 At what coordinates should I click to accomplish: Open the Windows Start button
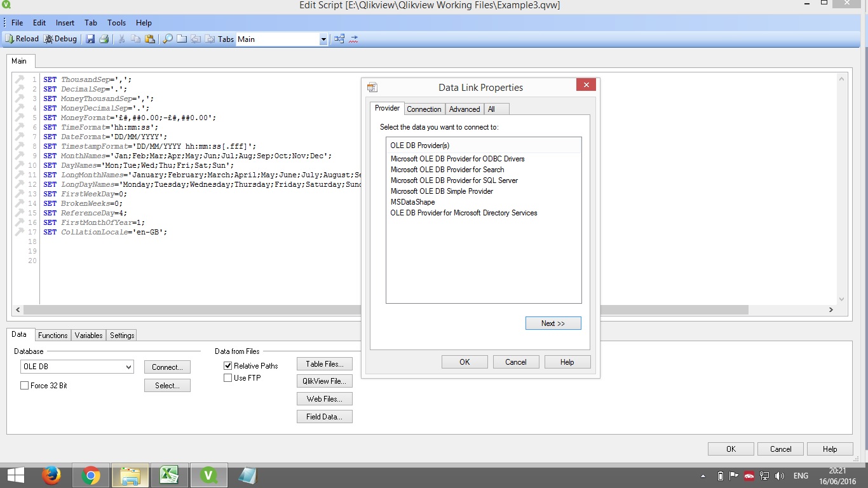15,476
